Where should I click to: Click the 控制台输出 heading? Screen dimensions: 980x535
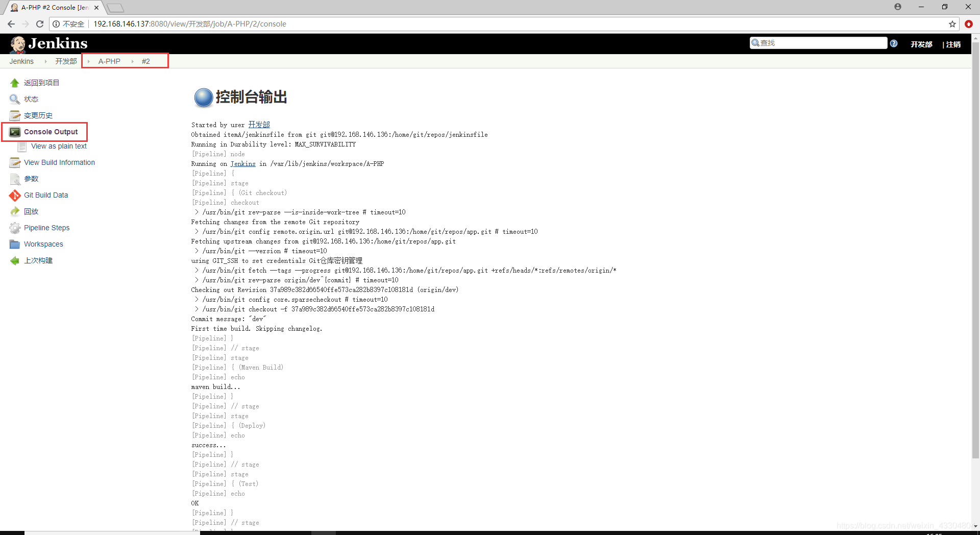[251, 97]
